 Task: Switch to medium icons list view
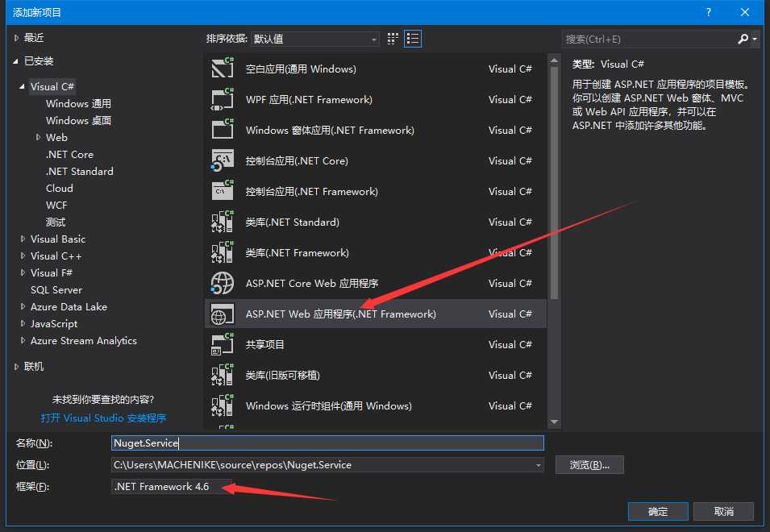point(413,39)
